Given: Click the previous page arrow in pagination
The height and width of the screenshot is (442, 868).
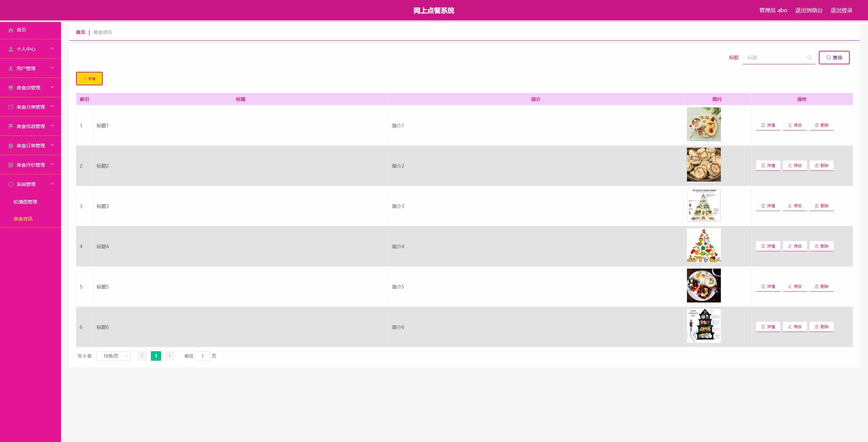Looking at the screenshot, I should (x=142, y=356).
